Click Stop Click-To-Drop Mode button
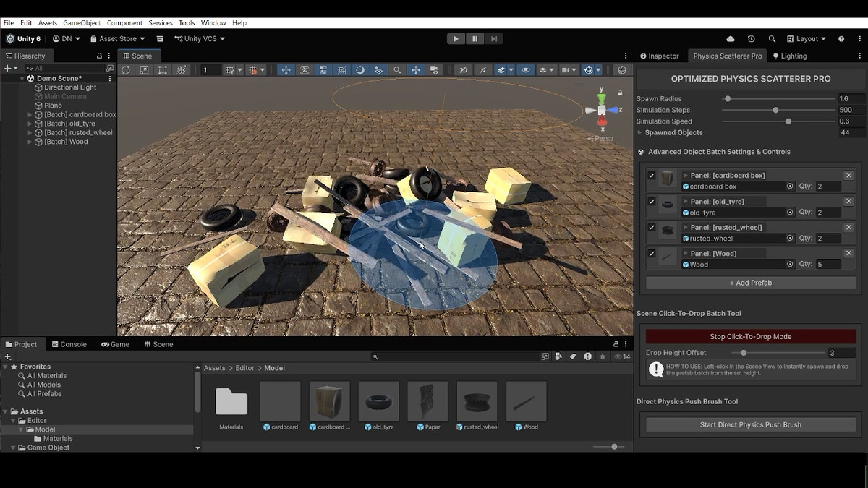 (x=751, y=336)
